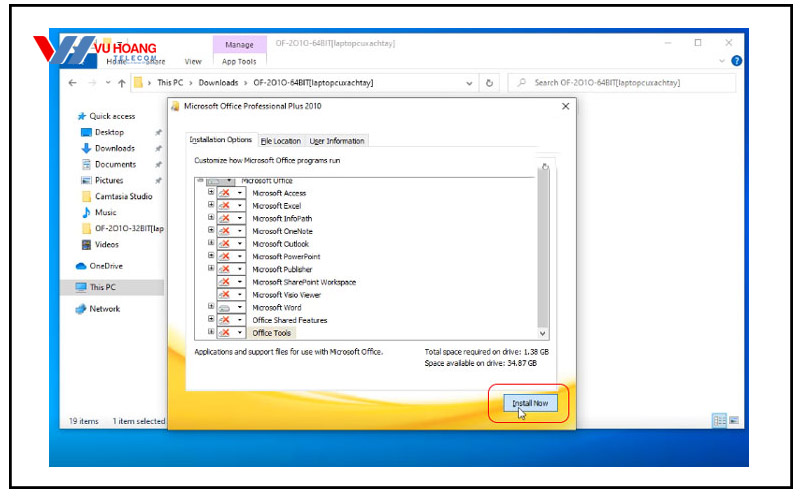
Task: Click the refresh button beside address bar
Action: [489, 83]
